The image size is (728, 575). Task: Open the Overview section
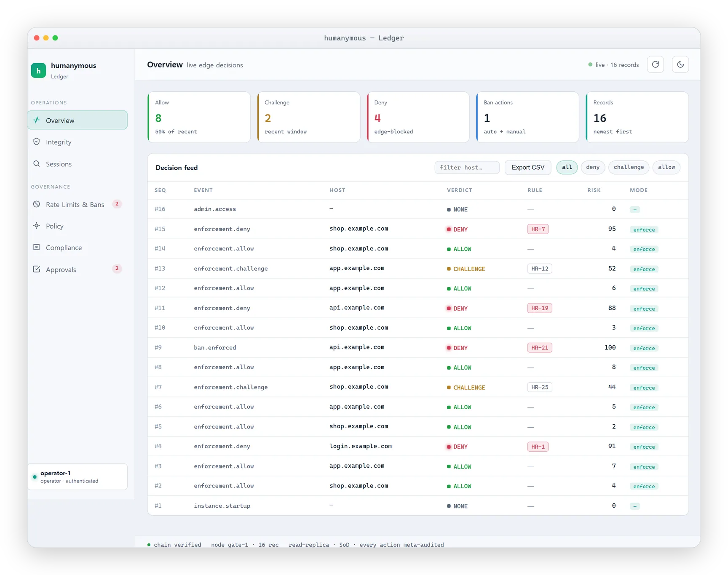click(78, 120)
